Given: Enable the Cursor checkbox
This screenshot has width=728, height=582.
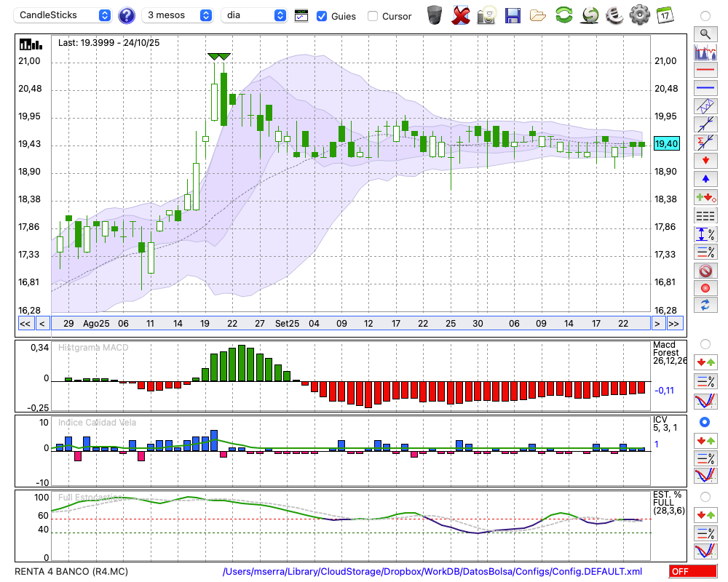Looking at the screenshot, I should click(373, 16).
